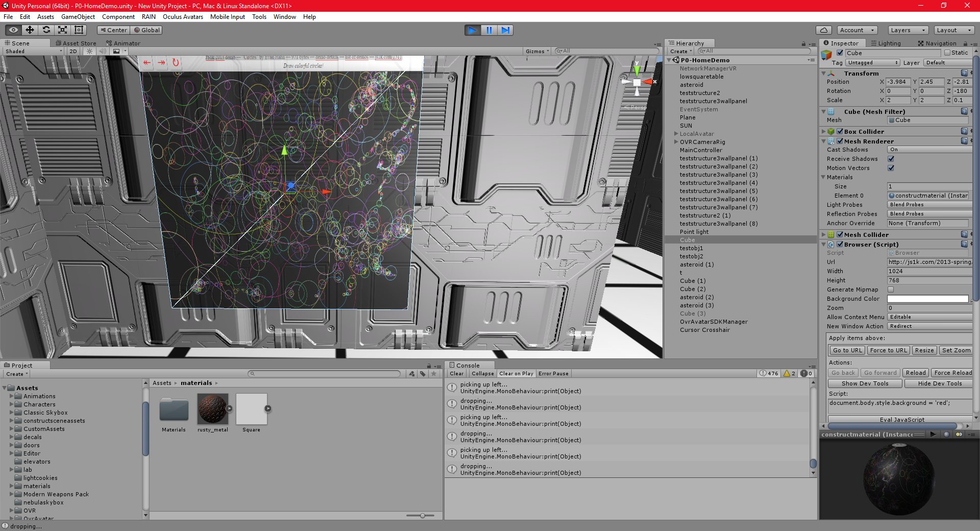
Task: Click the Step frame button
Action: 505,30
